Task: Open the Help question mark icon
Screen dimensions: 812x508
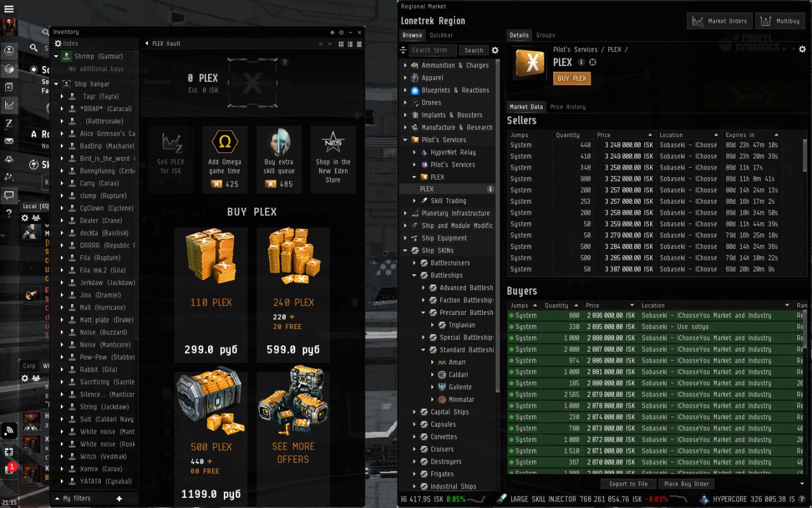Action: (x=9, y=213)
